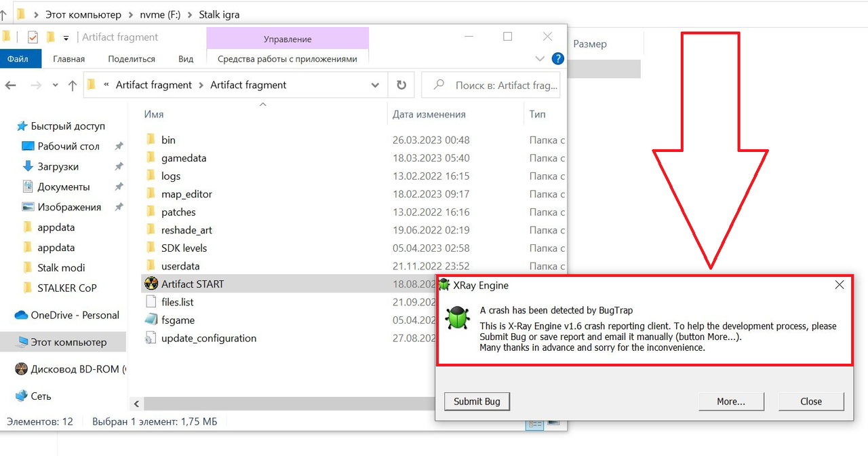Screen dimensions: 868x456
Task: Click the files.list document icon
Action: (151, 302)
